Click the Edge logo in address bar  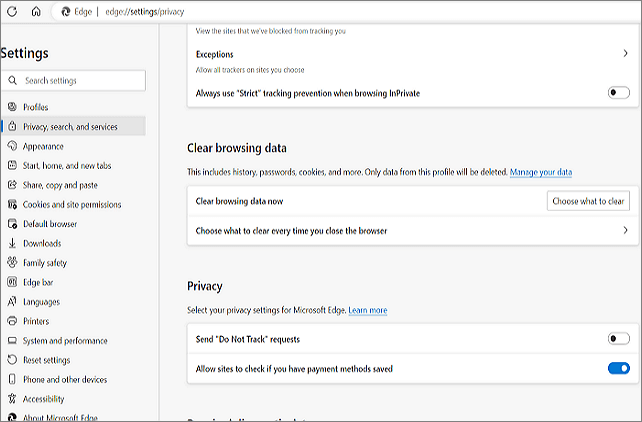66,12
